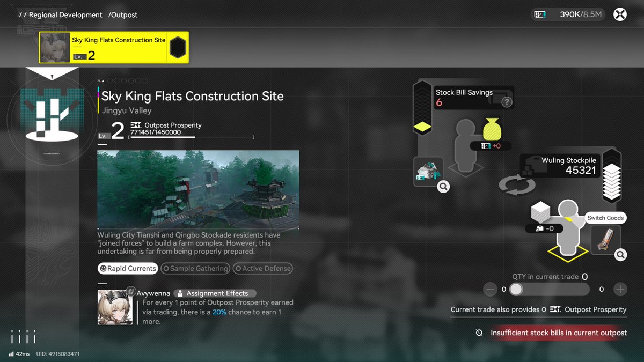Click the swap operator icon on Avywenna portrait
This screenshot has width=644, height=362.
[x=130, y=292]
